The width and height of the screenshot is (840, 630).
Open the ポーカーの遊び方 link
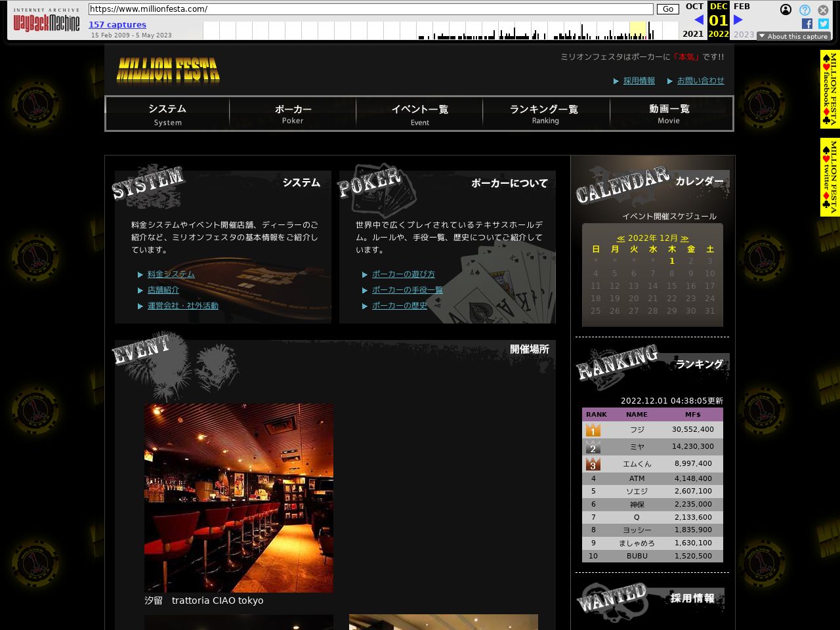pos(403,274)
